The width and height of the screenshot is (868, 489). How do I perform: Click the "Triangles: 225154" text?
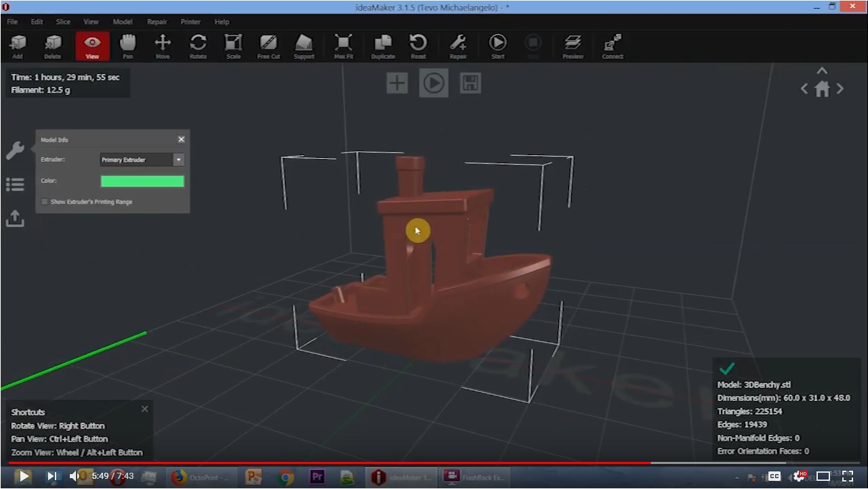pyautogui.click(x=750, y=411)
